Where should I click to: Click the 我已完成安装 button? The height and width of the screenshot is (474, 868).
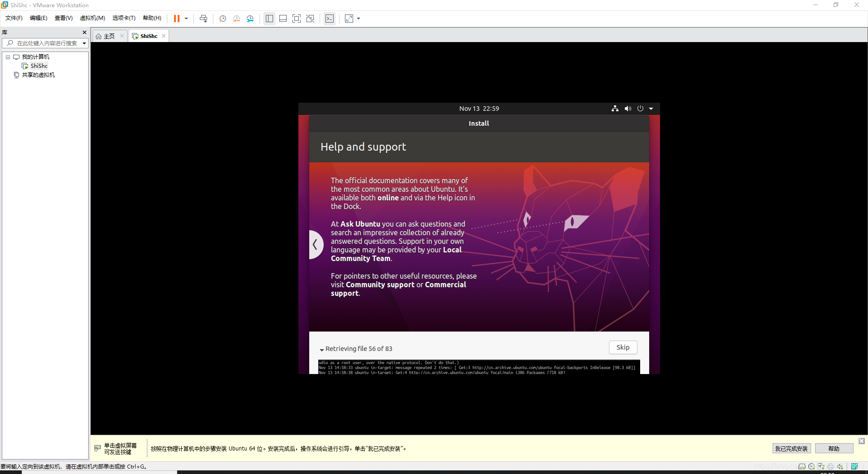pyautogui.click(x=791, y=449)
